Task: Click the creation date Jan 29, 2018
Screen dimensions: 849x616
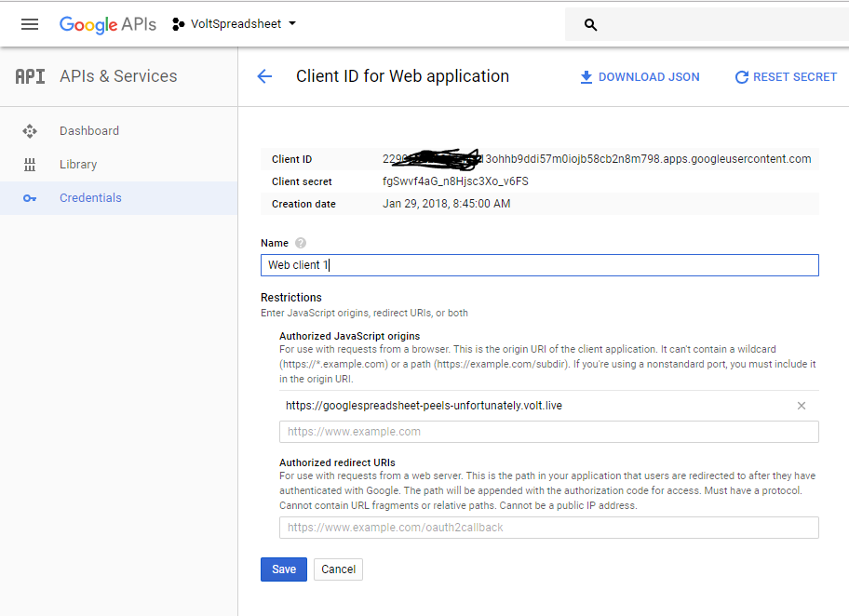Action: [447, 204]
